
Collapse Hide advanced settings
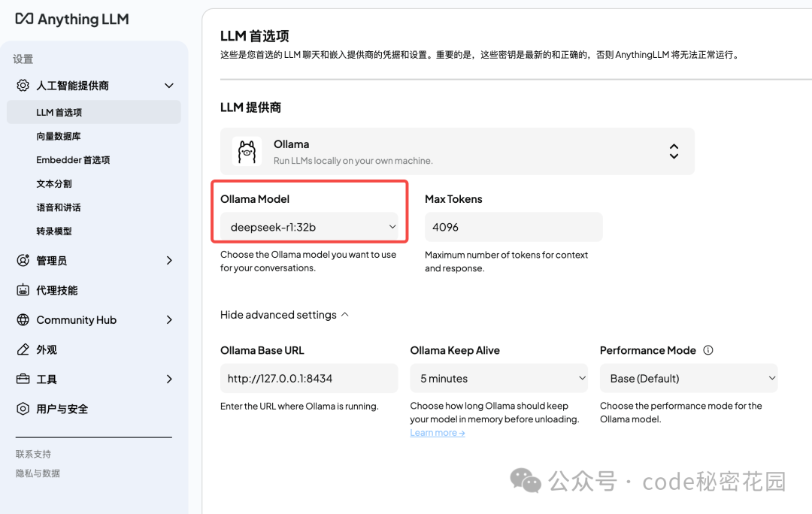[284, 315]
